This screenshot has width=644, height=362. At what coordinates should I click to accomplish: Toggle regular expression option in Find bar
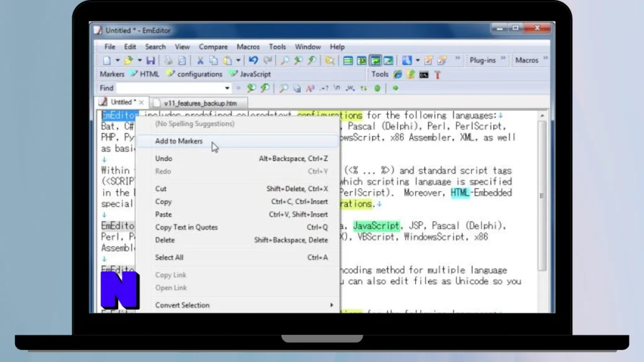click(x=324, y=88)
